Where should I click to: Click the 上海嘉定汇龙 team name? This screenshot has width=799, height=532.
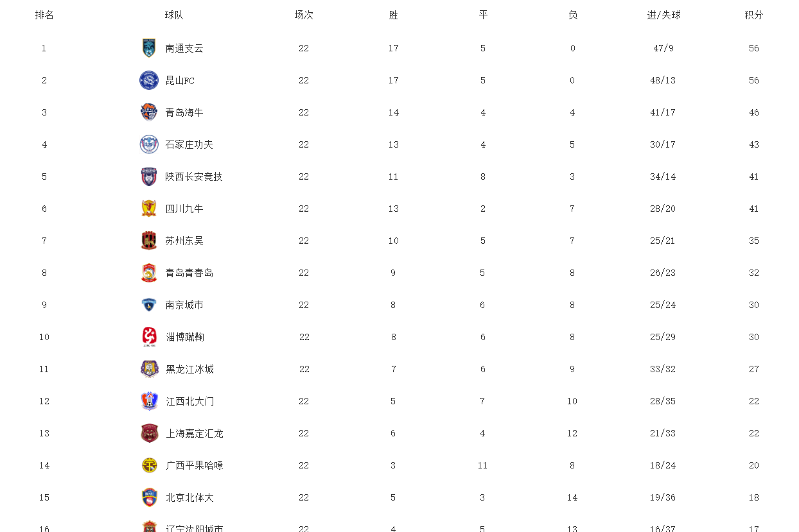(x=195, y=433)
